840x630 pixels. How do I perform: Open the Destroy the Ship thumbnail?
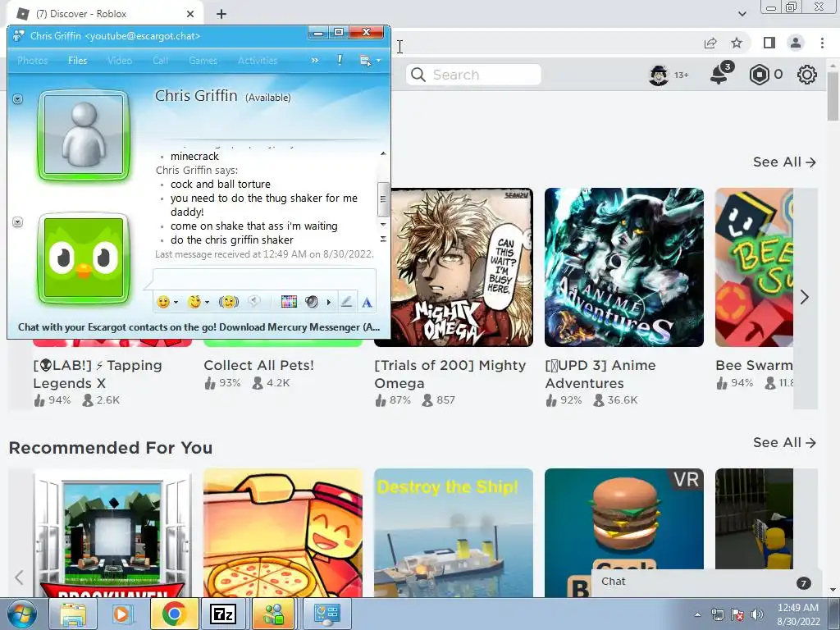(x=454, y=533)
